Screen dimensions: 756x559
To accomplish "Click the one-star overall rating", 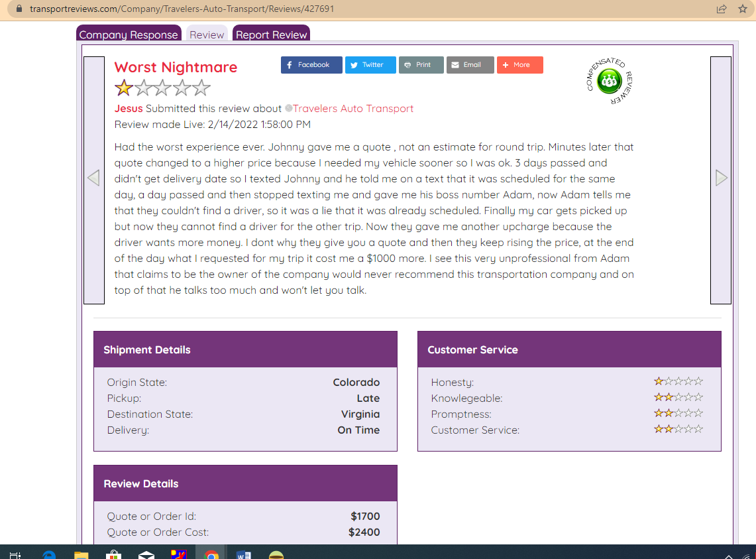I will coord(162,88).
